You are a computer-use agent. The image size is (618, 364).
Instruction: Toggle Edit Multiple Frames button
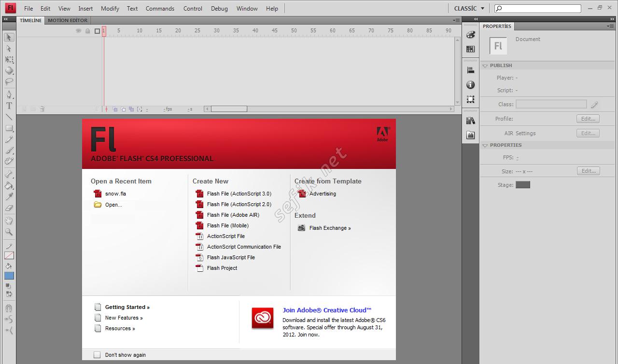[x=131, y=110]
